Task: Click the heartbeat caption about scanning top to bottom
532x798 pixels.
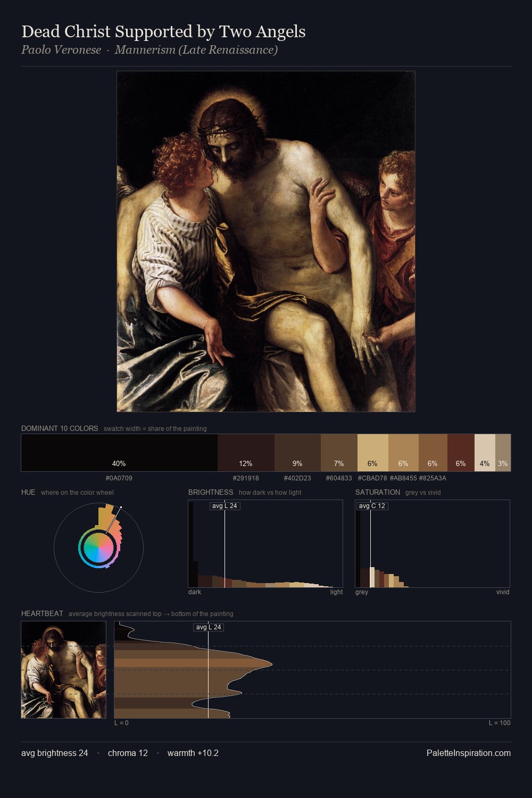Action: tap(151, 614)
